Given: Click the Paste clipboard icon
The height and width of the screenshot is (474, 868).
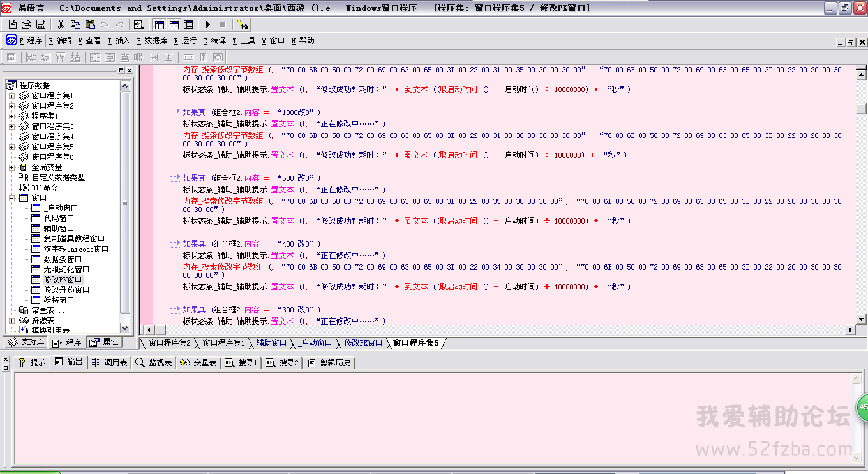Looking at the screenshot, I should coord(90,24).
